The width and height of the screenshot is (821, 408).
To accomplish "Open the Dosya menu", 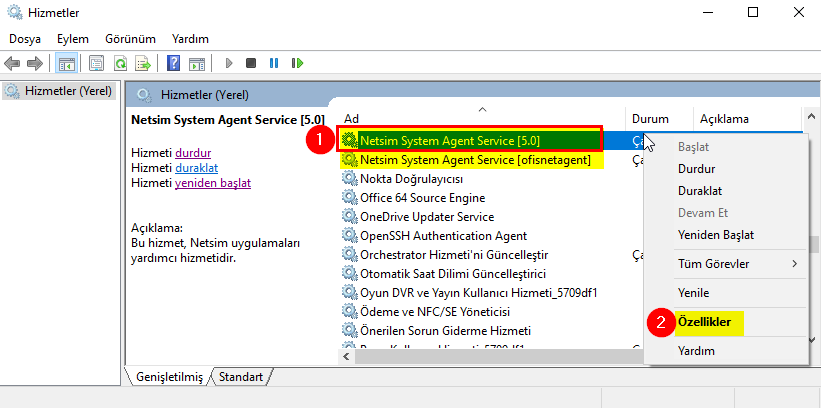I will 25,39.
